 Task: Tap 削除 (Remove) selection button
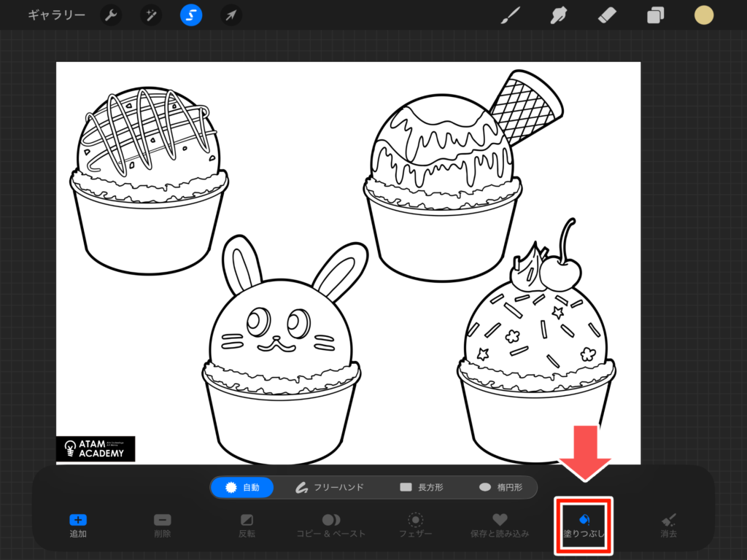coord(162,525)
